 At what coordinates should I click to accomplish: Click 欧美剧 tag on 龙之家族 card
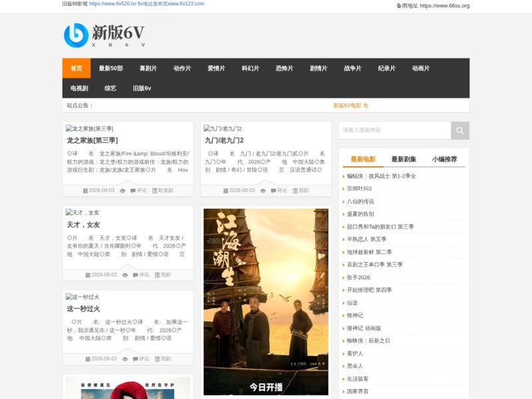(x=166, y=191)
